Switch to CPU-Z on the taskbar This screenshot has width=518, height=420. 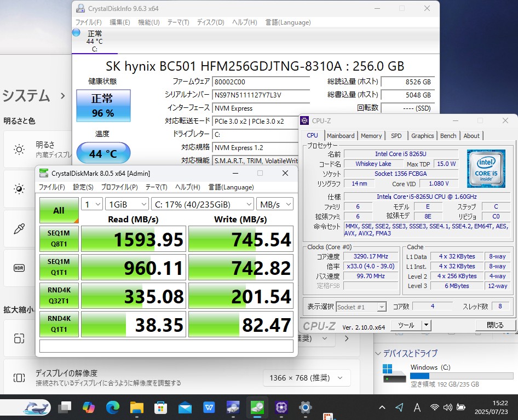281,407
